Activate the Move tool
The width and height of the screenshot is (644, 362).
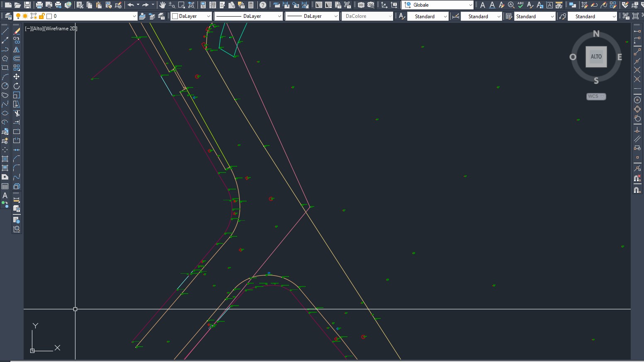pos(17,77)
